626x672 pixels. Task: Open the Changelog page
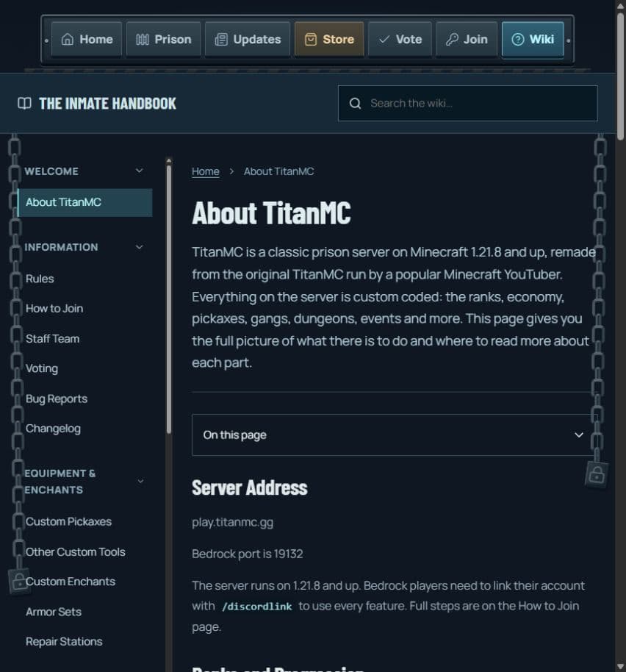click(x=53, y=429)
